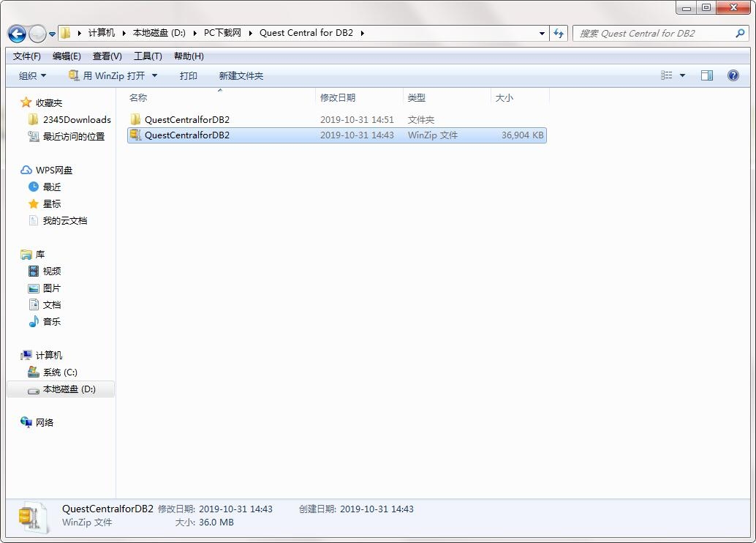The image size is (756, 543).
Task: Click 本地磁盘 (D:) in the address path
Action: click(x=159, y=33)
